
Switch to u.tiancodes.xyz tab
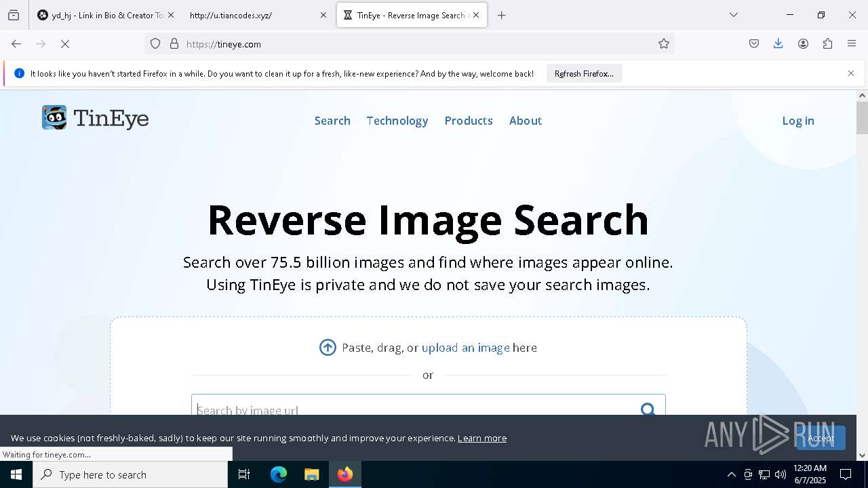[258, 15]
